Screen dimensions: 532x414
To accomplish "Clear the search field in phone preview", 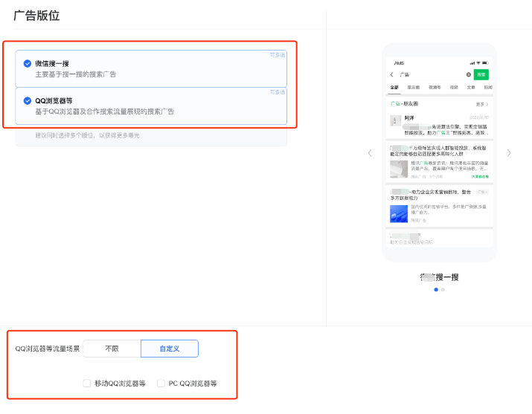I will (469, 74).
